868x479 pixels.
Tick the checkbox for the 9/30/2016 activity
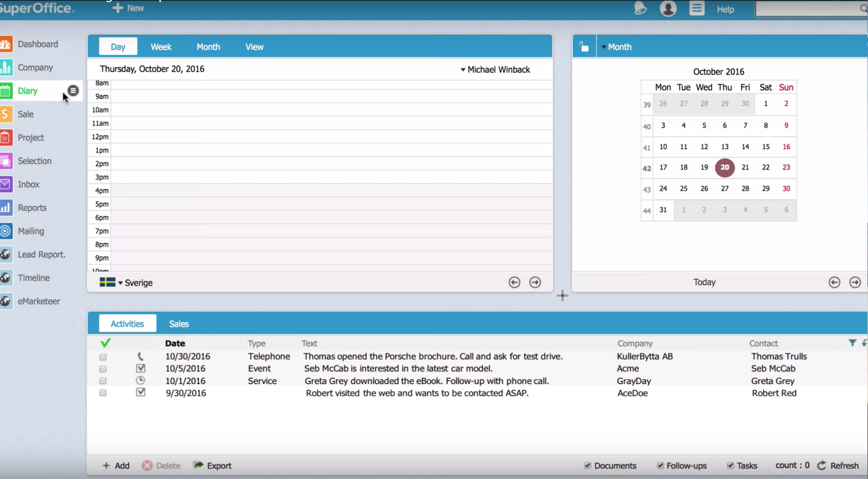[x=103, y=393]
